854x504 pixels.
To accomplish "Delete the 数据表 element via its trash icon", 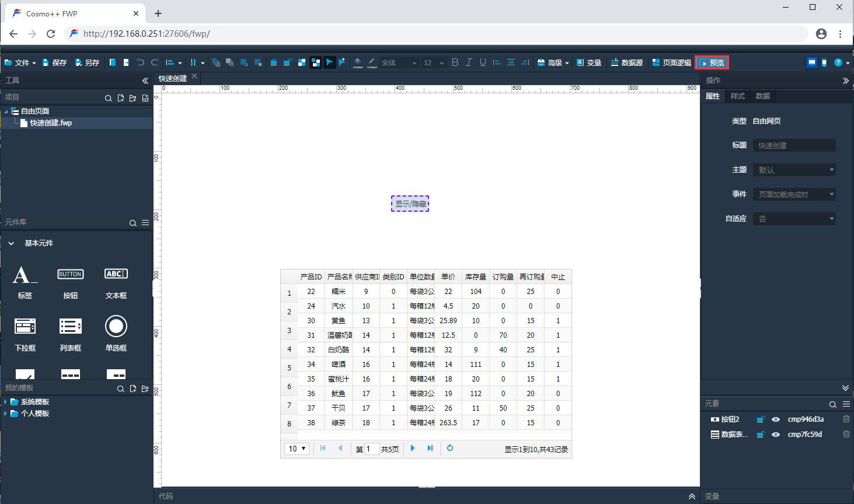I will coord(846,434).
